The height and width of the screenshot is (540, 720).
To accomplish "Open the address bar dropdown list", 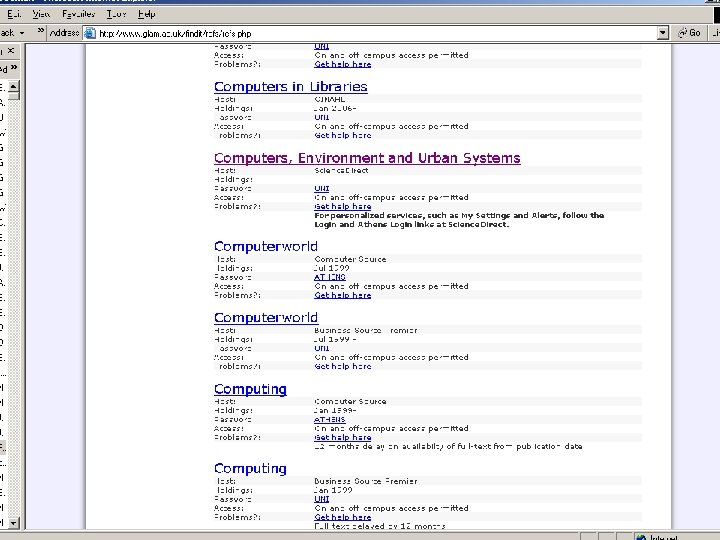I will point(663,33).
